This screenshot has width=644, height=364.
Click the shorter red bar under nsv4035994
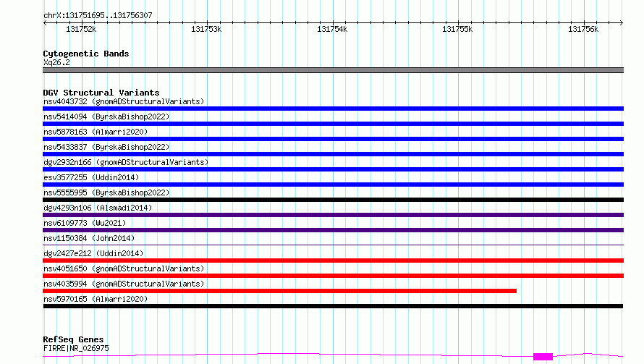pos(280,292)
